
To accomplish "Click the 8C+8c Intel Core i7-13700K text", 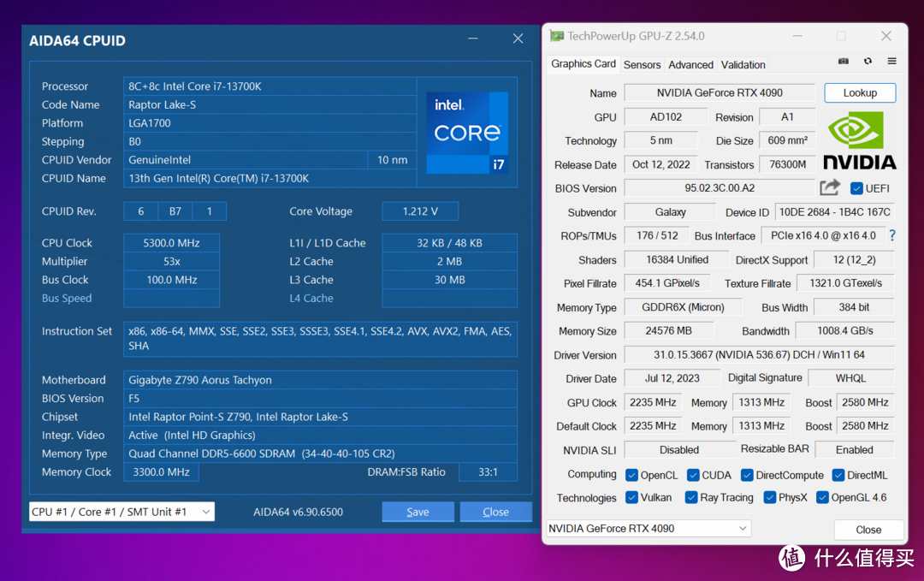I will pos(195,86).
